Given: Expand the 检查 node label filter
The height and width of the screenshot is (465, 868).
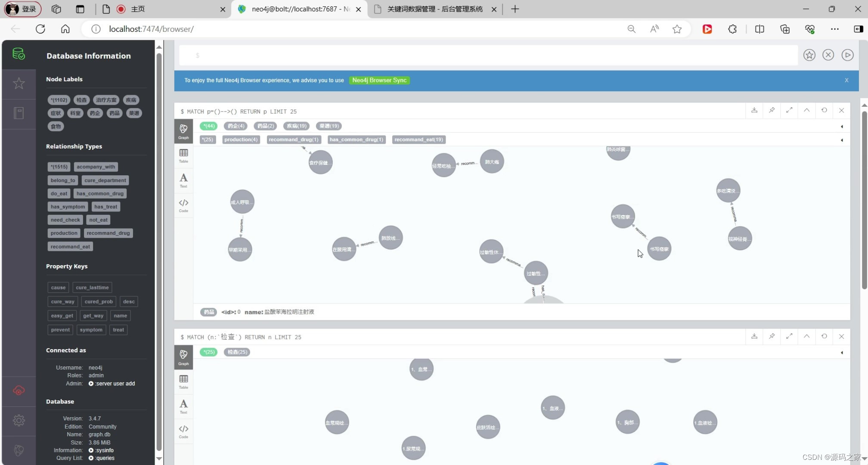Looking at the screenshot, I should click(x=81, y=99).
